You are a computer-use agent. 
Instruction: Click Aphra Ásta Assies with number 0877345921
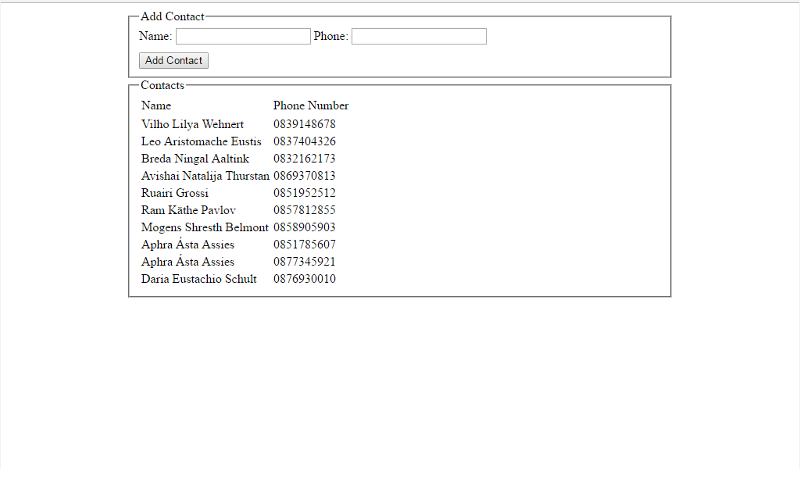pyautogui.click(x=188, y=262)
